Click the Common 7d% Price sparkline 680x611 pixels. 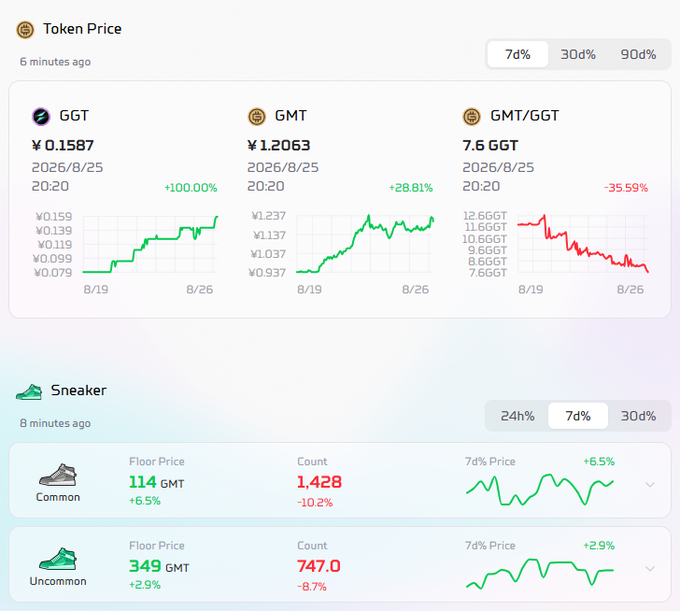(540, 490)
